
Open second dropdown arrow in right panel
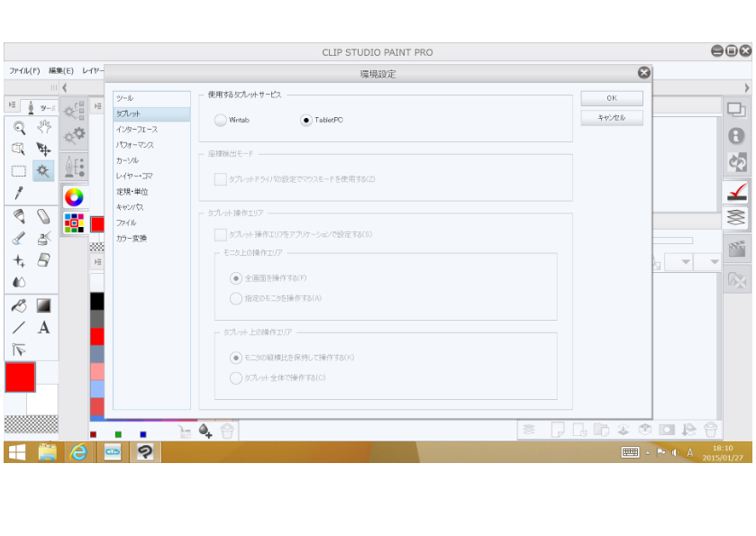point(715,262)
